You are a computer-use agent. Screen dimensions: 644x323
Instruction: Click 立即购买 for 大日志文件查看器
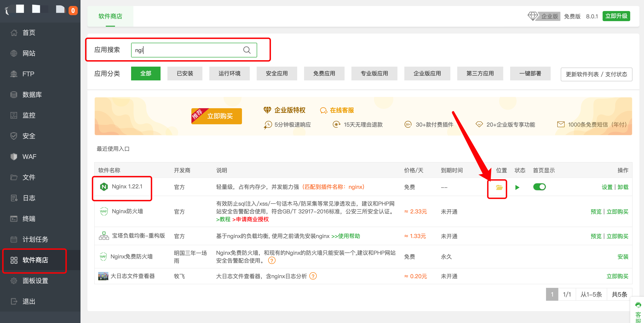click(617, 276)
